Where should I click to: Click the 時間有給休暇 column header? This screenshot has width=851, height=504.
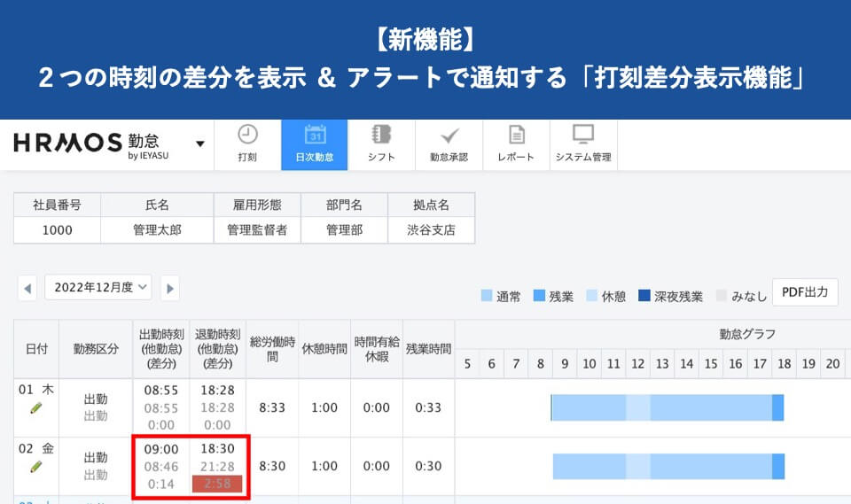tap(377, 349)
